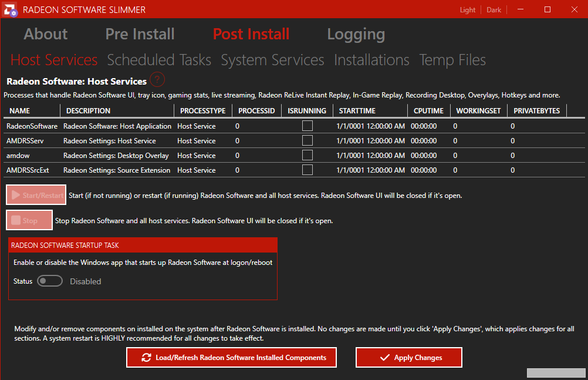This screenshot has width=588, height=380.
Task: Select the AMDRSServ name cell
Action: (25, 141)
